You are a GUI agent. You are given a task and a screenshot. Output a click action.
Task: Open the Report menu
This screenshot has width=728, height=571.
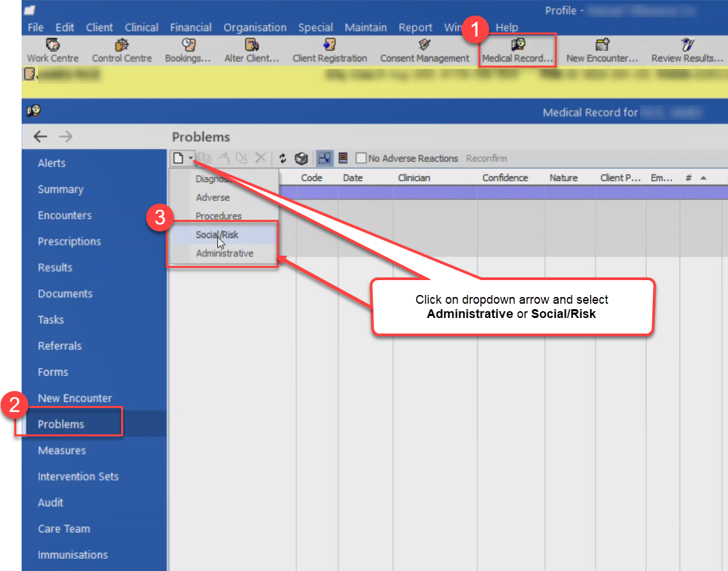coord(415,27)
